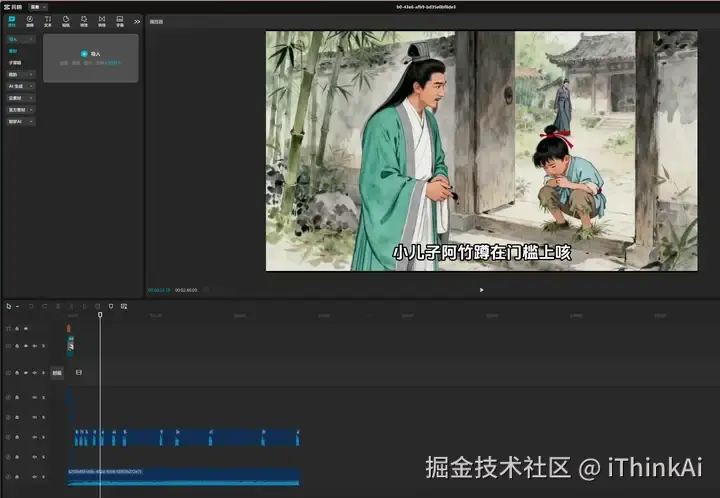
Task: Click the undo icon in timeline toolbar
Action: tap(31, 306)
